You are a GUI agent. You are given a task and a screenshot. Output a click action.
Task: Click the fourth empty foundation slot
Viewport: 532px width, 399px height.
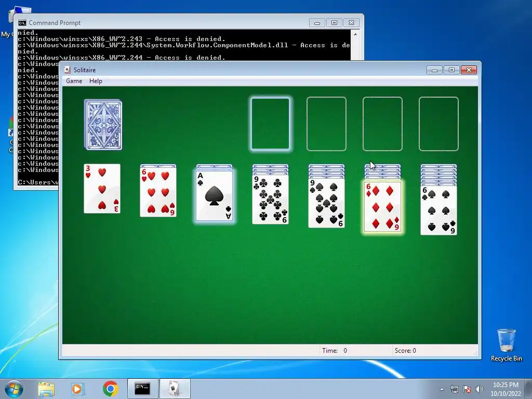[x=438, y=124]
